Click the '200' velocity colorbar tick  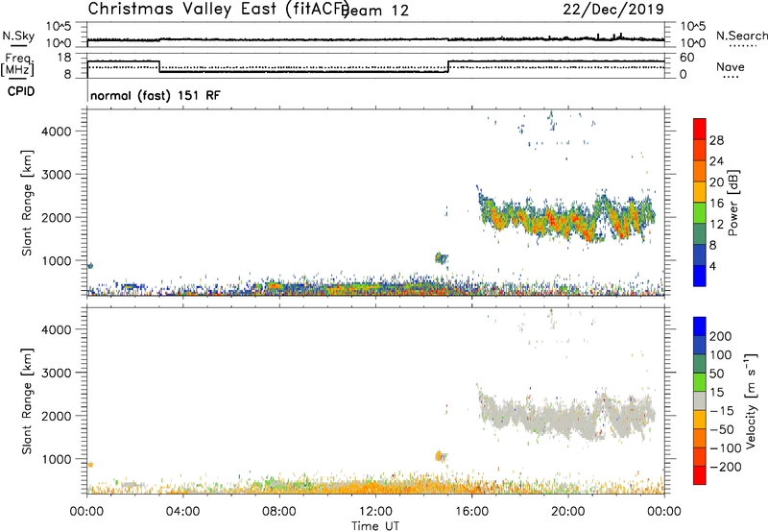[x=721, y=336]
